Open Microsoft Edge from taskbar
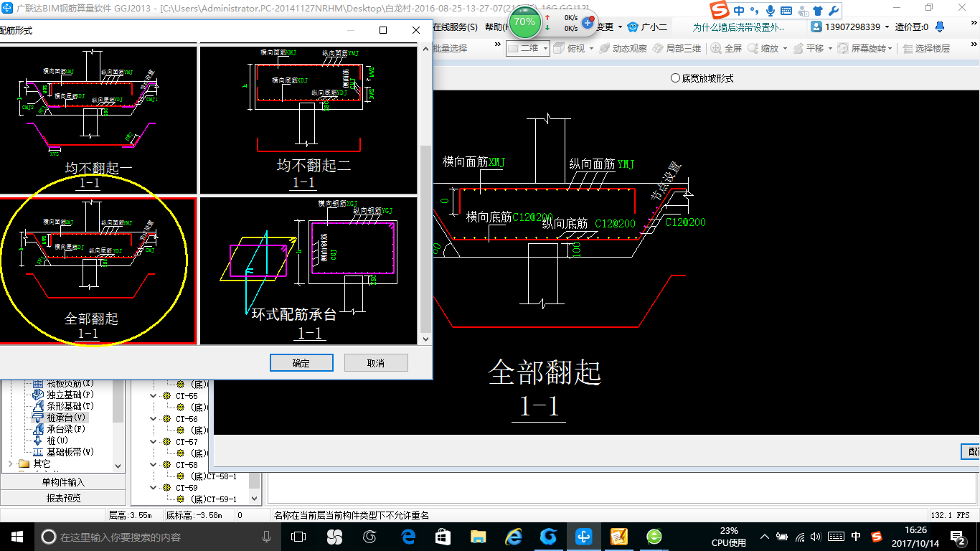The width and height of the screenshot is (980, 551). 408,536
